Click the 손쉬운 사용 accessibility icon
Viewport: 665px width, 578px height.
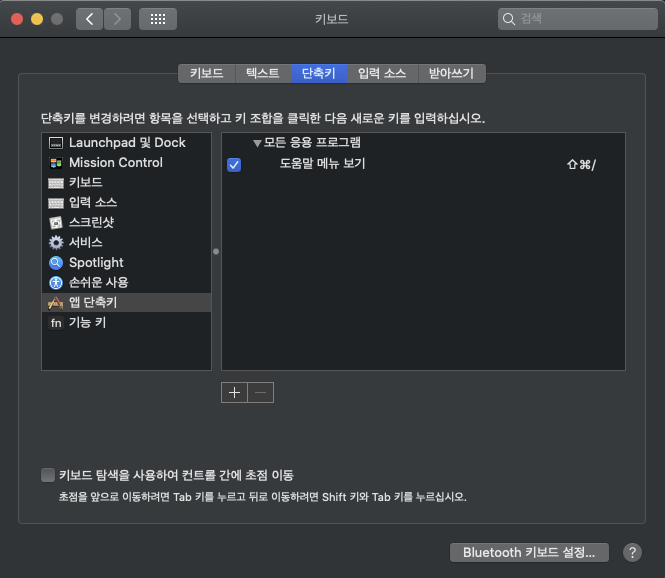[56, 282]
